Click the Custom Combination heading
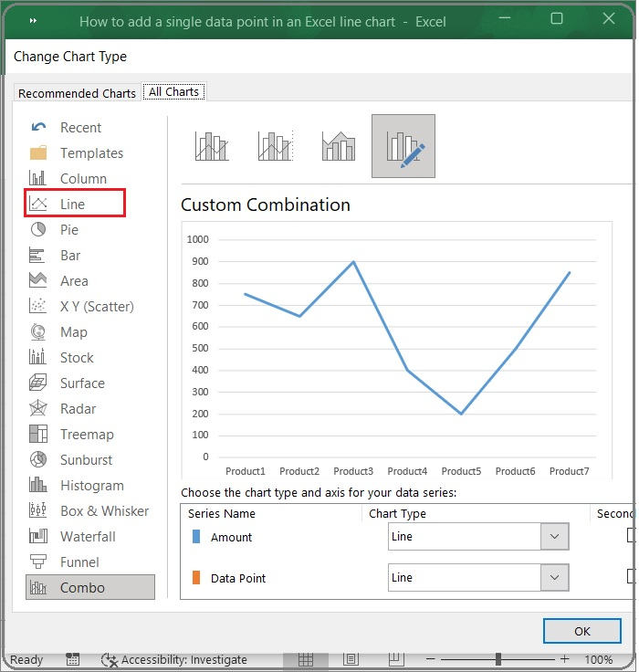This screenshot has width=639, height=672. point(266,205)
